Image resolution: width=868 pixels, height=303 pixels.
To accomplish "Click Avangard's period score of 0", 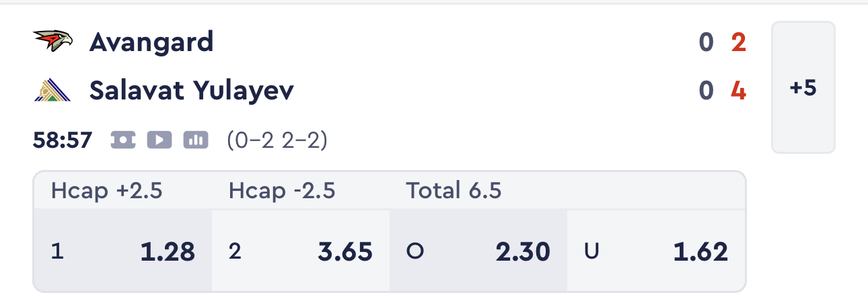I will [x=706, y=42].
